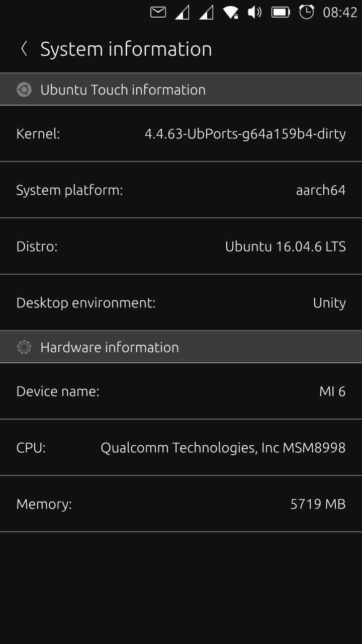
Task: Tap the Device name MI 6 row
Action: (x=181, y=391)
